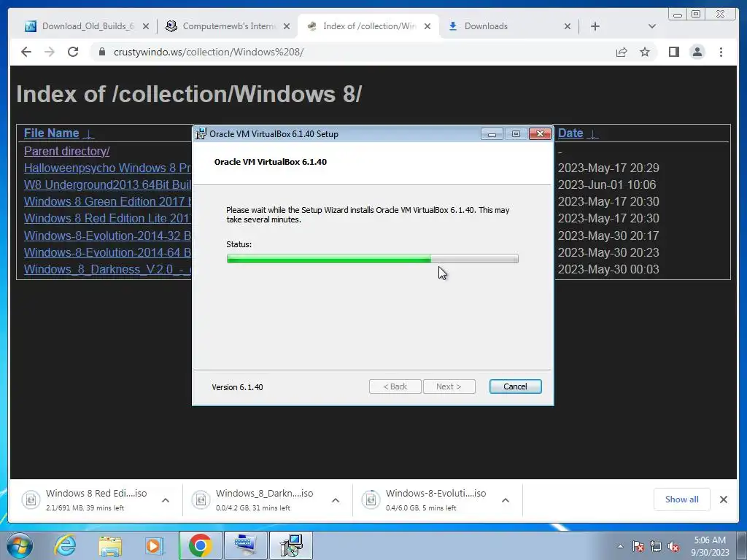Show hidden system tray icons
This screenshot has height=560, width=747.
pyautogui.click(x=620, y=546)
